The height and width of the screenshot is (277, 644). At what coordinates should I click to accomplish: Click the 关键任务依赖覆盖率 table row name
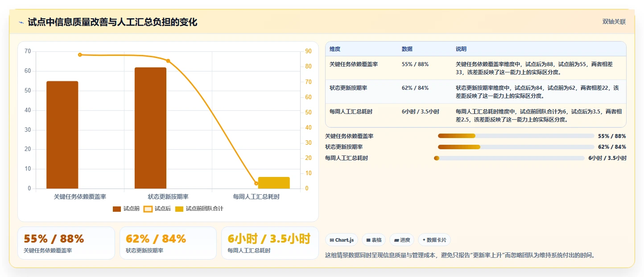tap(354, 64)
